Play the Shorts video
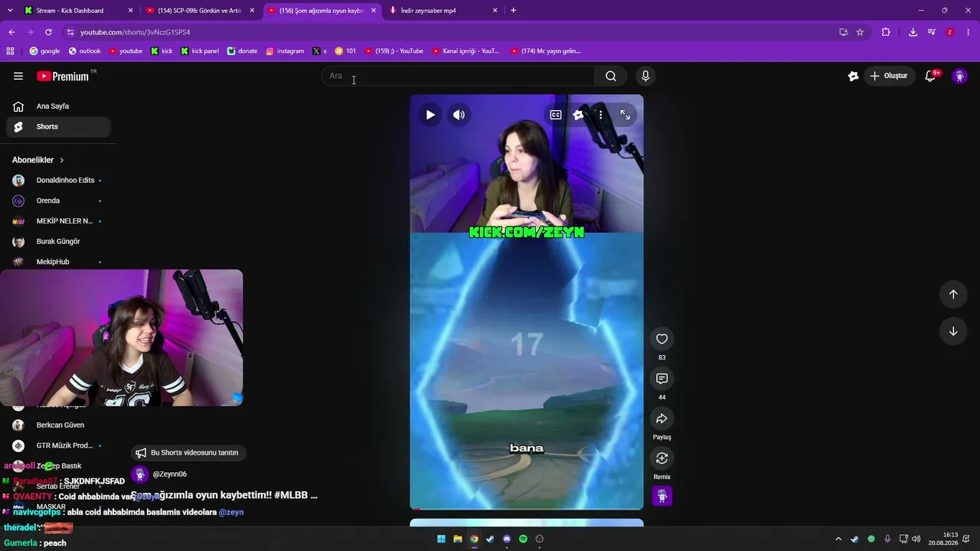The width and height of the screenshot is (980, 551). pyautogui.click(x=430, y=115)
